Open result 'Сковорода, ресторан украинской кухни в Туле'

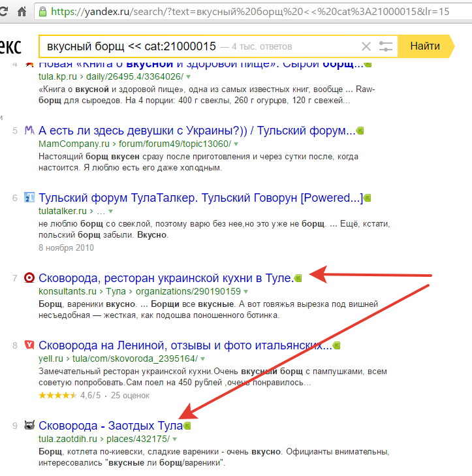click(x=166, y=278)
